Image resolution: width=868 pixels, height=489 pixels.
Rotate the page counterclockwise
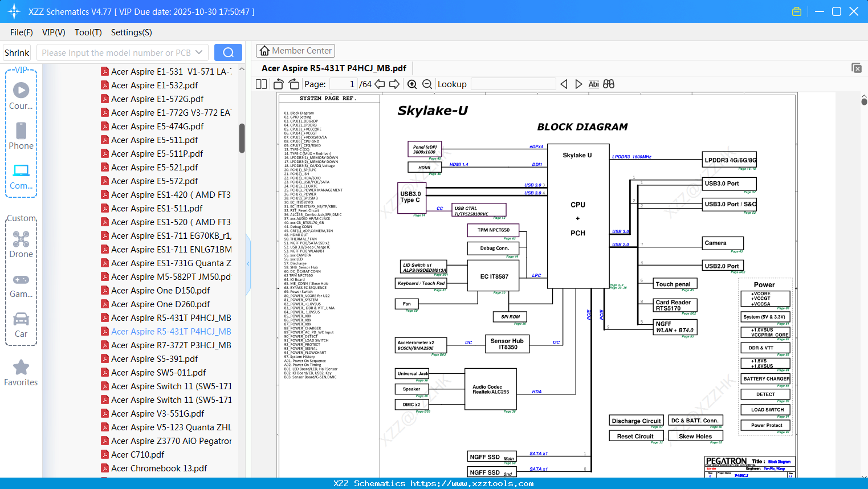[279, 84]
